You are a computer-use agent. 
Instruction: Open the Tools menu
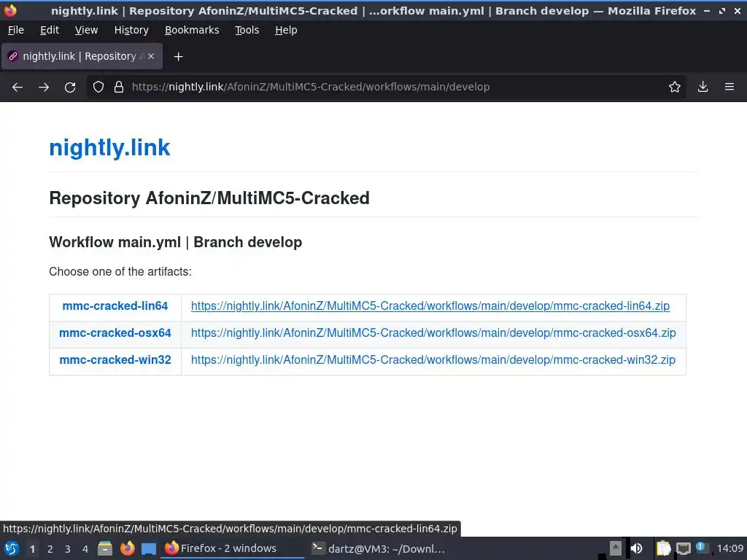point(247,30)
